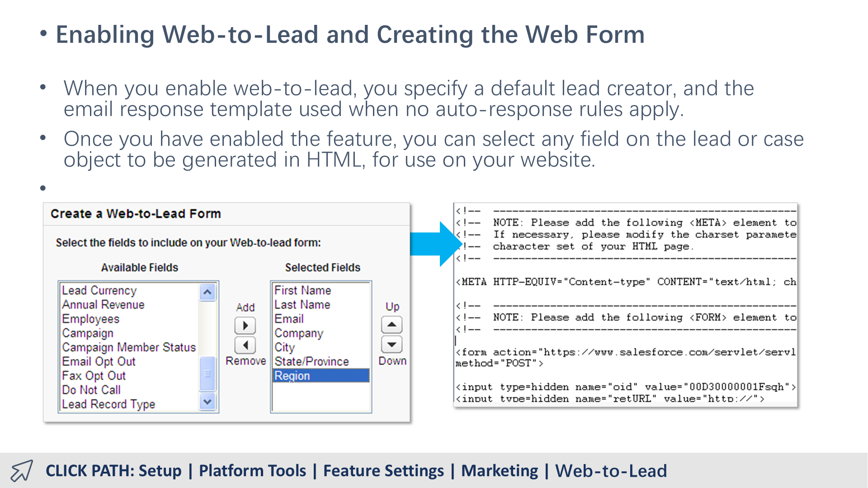
Task: Select State/Province in Selected Fields
Action: 311,362
